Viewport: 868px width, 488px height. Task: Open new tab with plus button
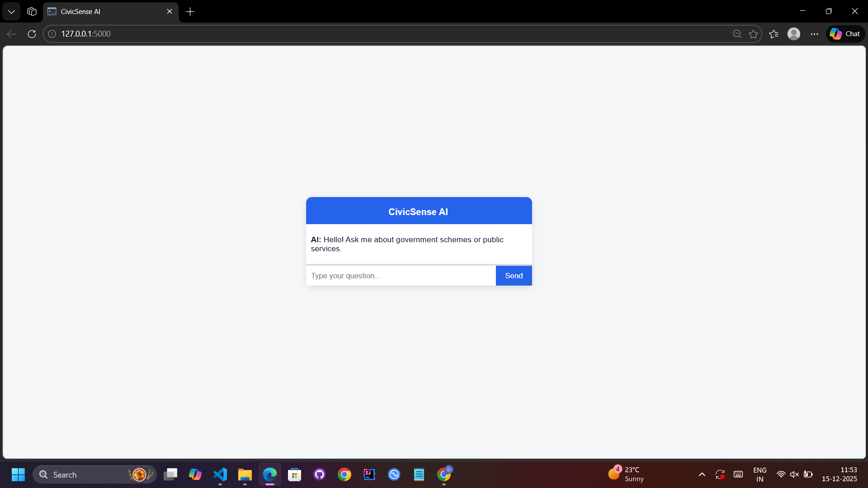coord(190,12)
